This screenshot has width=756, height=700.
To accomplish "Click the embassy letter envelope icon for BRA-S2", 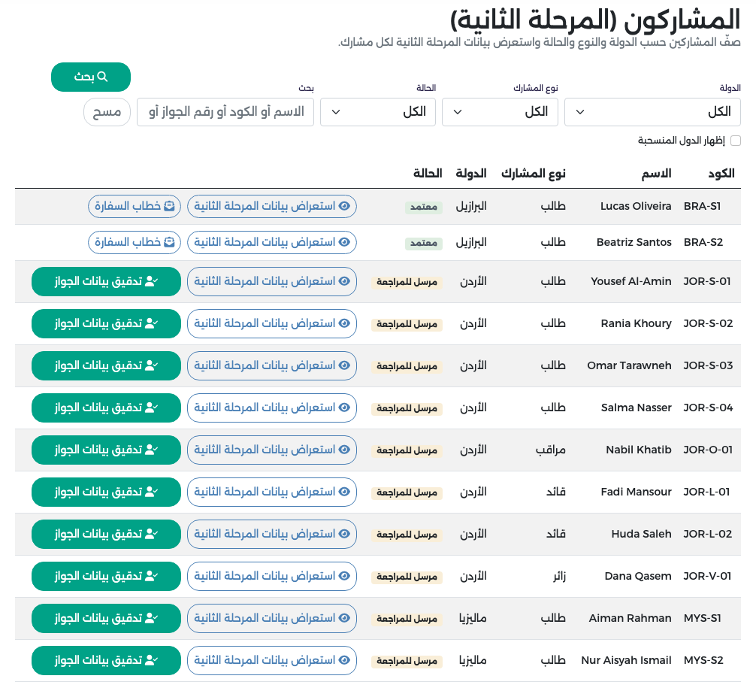I will [x=169, y=242].
